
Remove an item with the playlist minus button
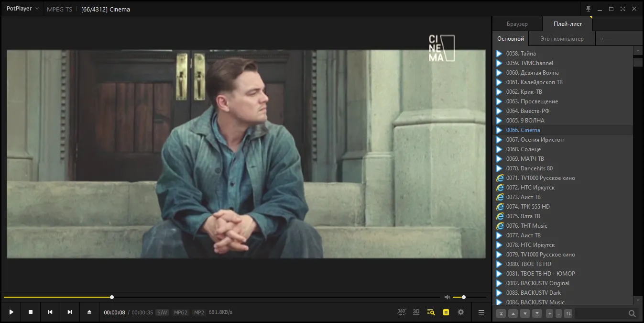(x=558, y=313)
